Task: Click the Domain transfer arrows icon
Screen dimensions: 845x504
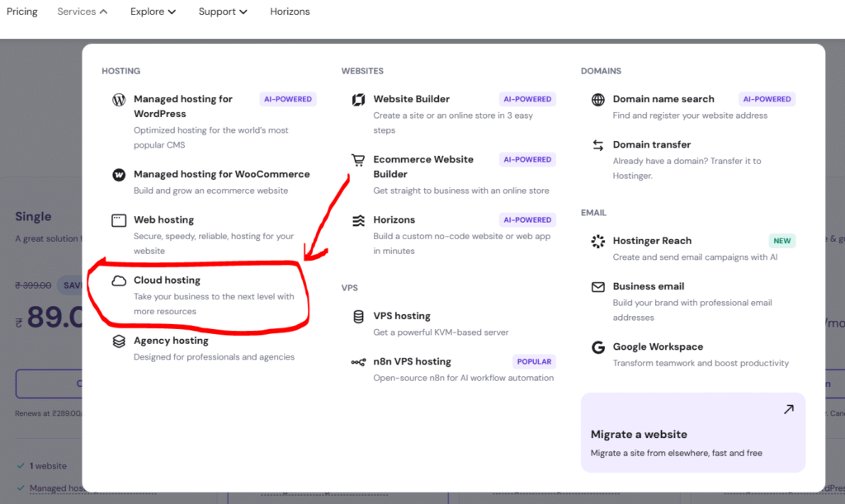Action: pyautogui.click(x=598, y=145)
